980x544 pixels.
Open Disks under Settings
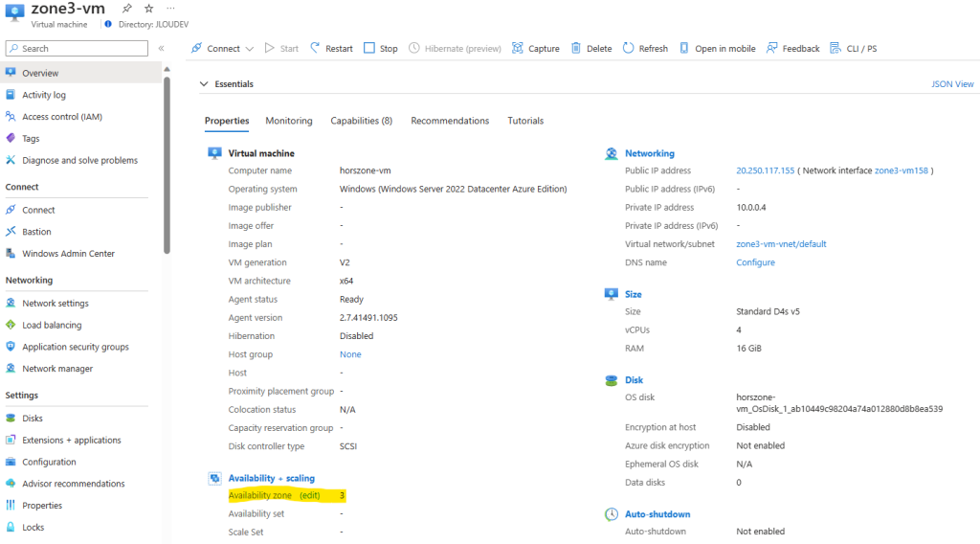pos(32,418)
